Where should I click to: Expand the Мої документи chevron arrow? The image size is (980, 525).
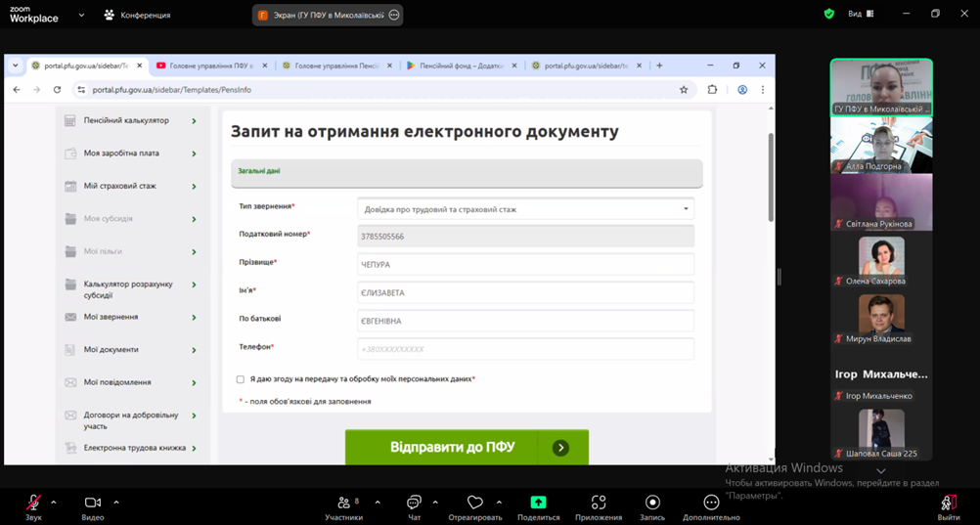point(194,350)
